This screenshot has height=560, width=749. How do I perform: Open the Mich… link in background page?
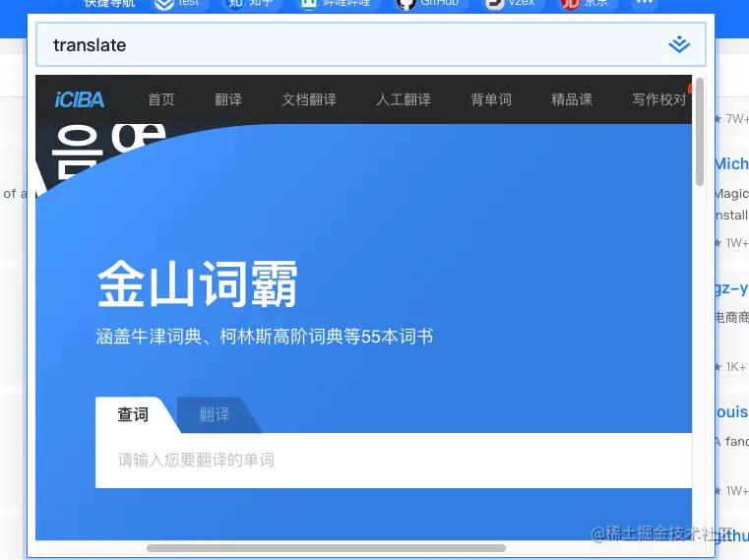(x=732, y=164)
